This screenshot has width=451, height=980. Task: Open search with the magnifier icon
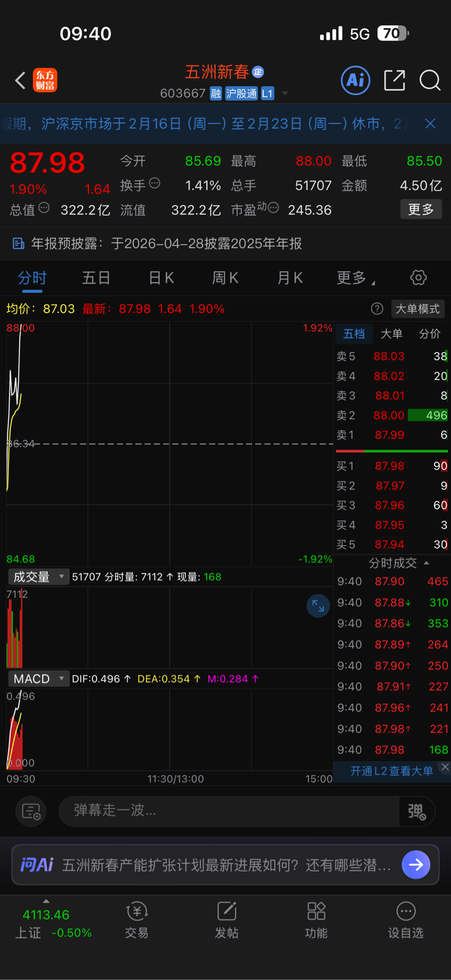(430, 80)
